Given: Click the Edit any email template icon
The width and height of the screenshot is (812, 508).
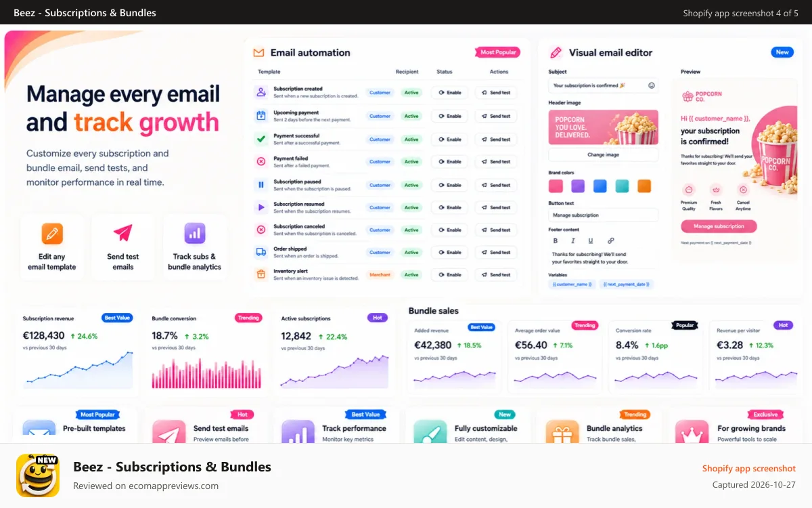Looking at the screenshot, I should click(x=52, y=234).
